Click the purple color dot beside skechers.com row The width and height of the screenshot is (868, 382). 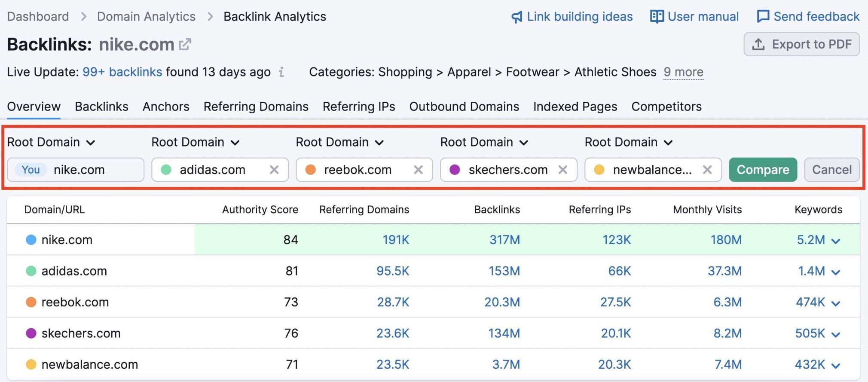coord(31,333)
